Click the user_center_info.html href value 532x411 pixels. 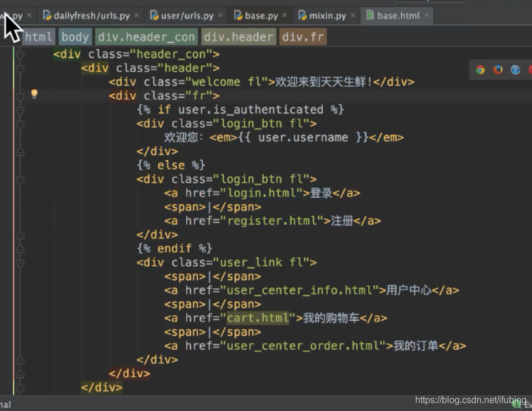(x=300, y=290)
